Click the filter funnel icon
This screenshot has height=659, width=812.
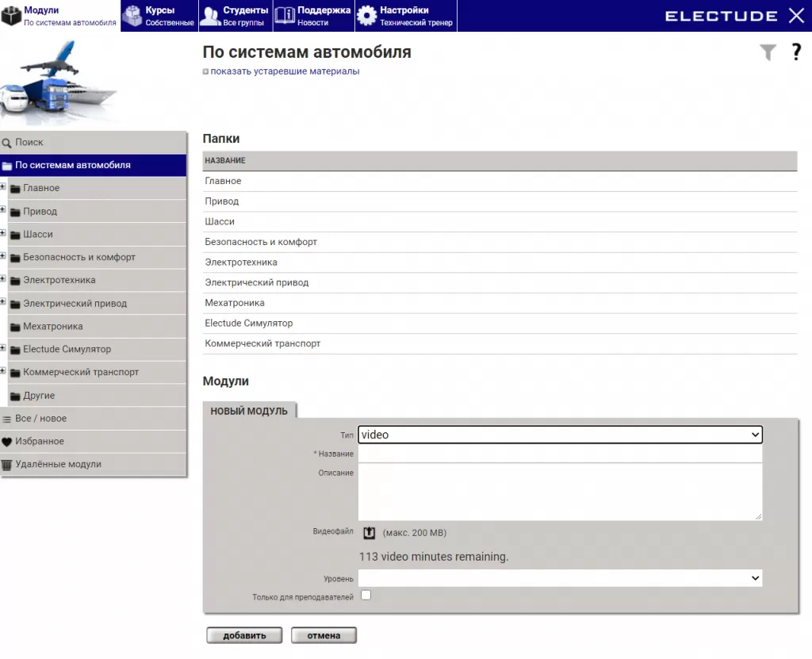pyautogui.click(x=768, y=53)
